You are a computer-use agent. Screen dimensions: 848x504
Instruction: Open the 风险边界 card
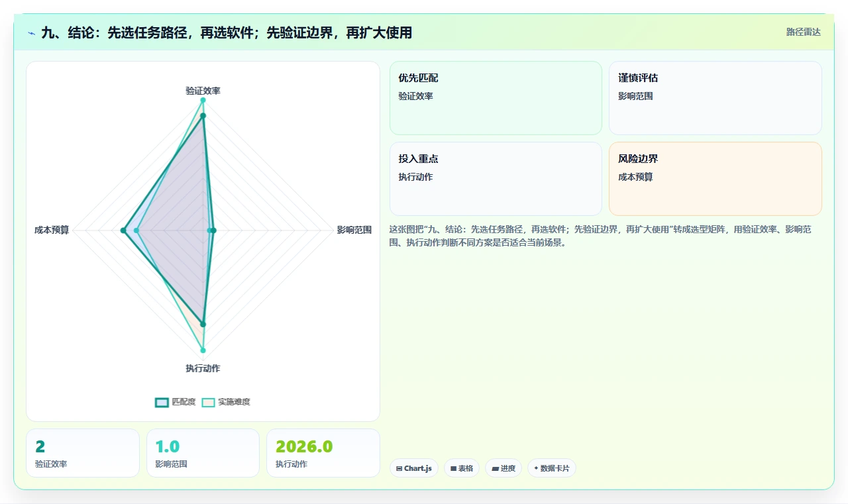click(715, 179)
